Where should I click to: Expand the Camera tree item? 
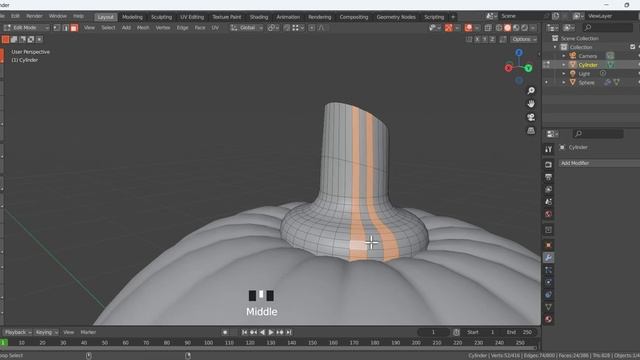coord(564,56)
